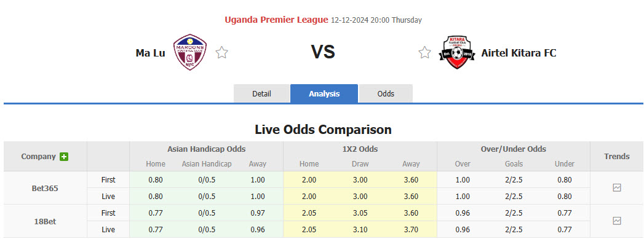Favorite Ma Lu with the star icon
Screen dimensions: 644x239
222,52
